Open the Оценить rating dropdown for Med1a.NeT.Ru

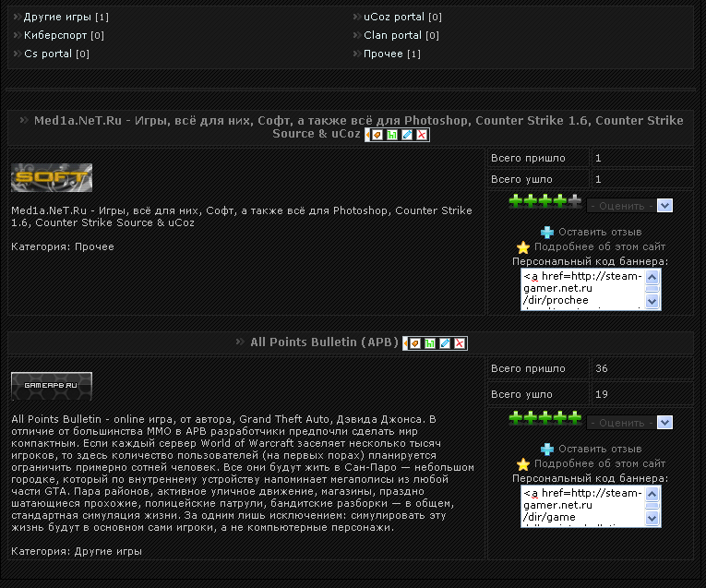pyautogui.click(x=629, y=206)
